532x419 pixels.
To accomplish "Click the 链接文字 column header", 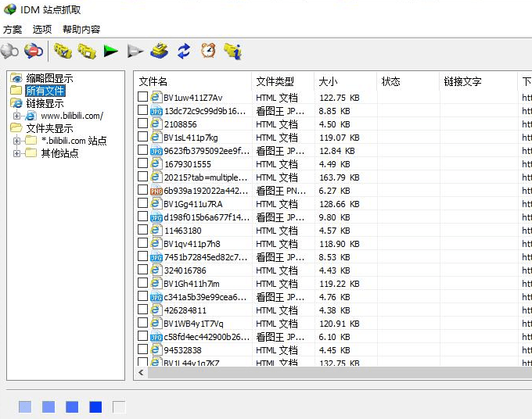I will coord(479,81).
